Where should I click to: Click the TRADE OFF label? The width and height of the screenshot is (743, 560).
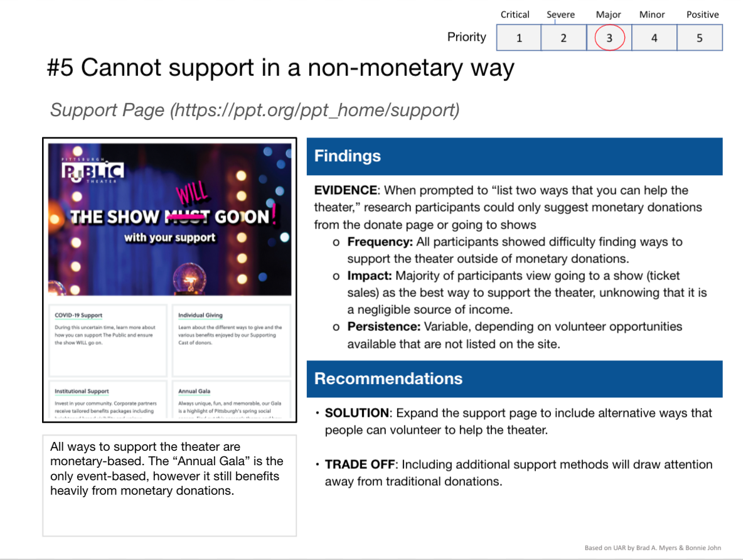tap(360, 464)
